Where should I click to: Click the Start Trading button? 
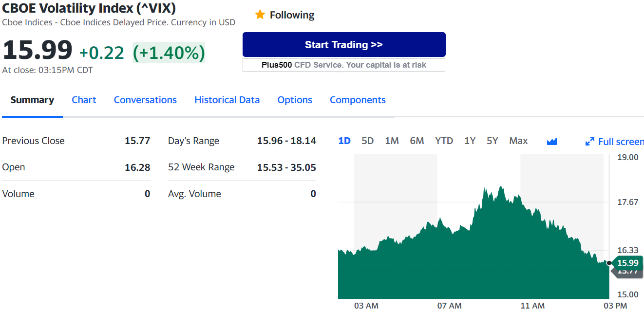344,45
